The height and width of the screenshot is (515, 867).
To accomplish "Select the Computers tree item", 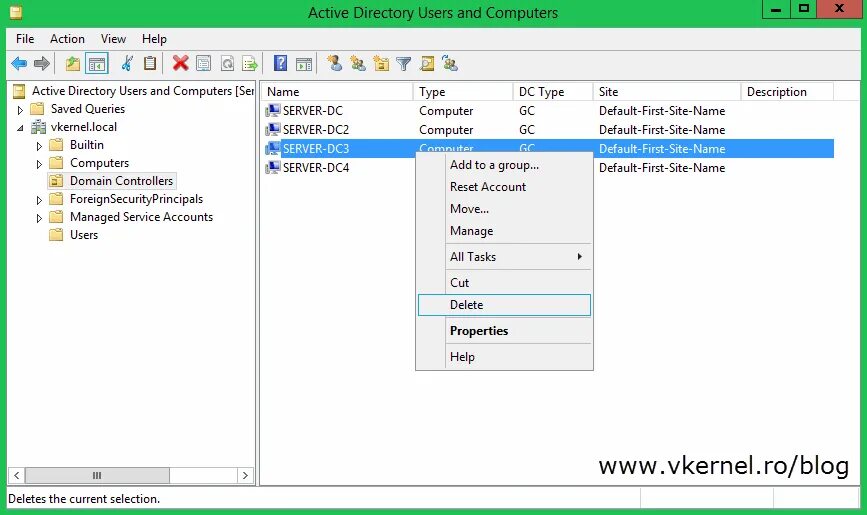I will (100, 163).
